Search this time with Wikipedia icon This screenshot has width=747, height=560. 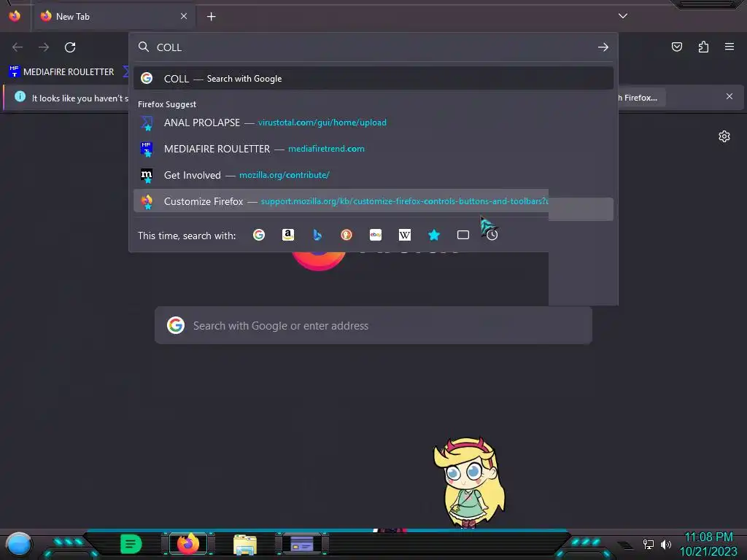[404, 235]
